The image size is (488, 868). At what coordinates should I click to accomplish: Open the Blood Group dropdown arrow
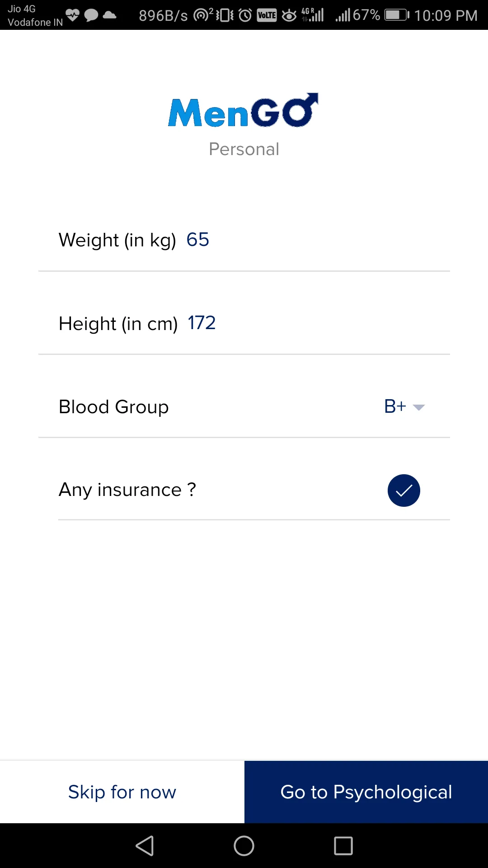[x=419, y=407]
